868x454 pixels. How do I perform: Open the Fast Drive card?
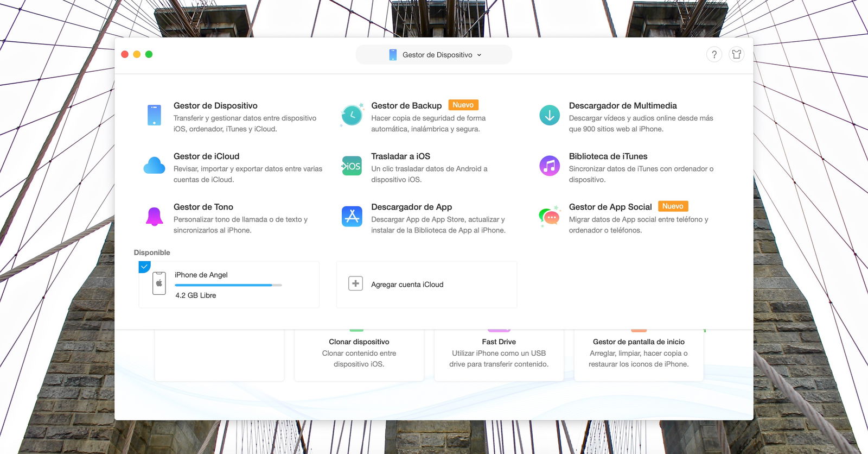click(x=499, y=355)
